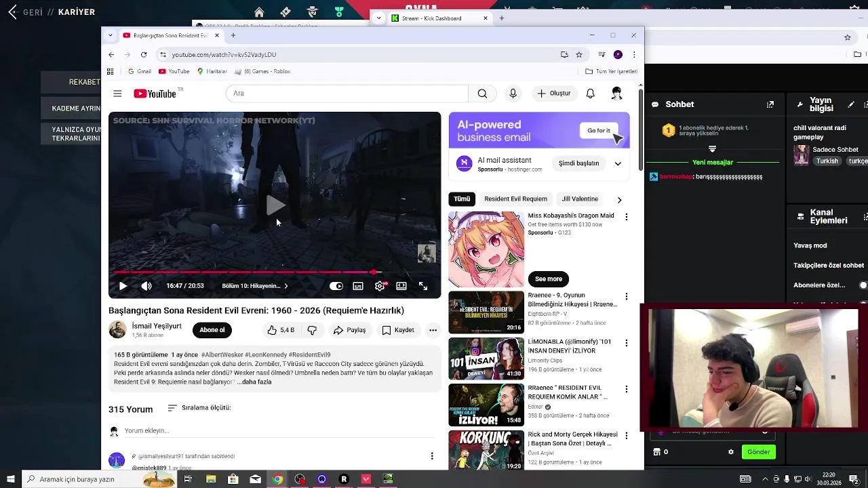
Task: Open the YouTube hamburger guide menu
Action: pos(117,94)
